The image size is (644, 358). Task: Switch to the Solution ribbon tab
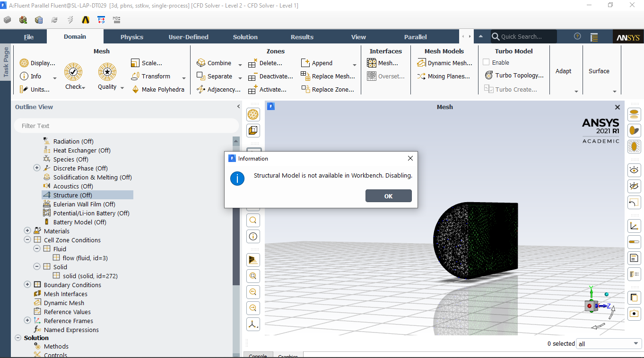[x=245, y=37]
